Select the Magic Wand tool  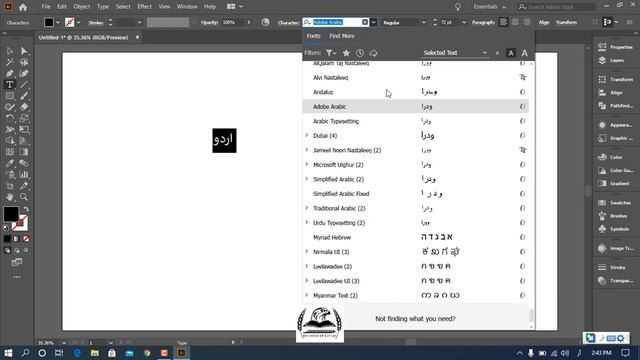tap(9, 62)
